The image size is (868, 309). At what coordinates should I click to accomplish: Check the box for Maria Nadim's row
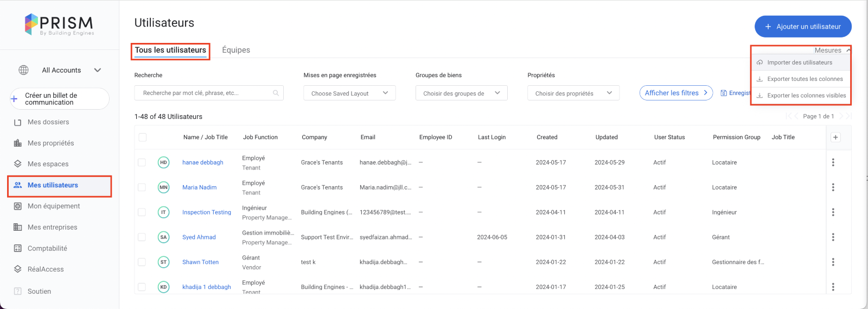[x=142, y=187]
